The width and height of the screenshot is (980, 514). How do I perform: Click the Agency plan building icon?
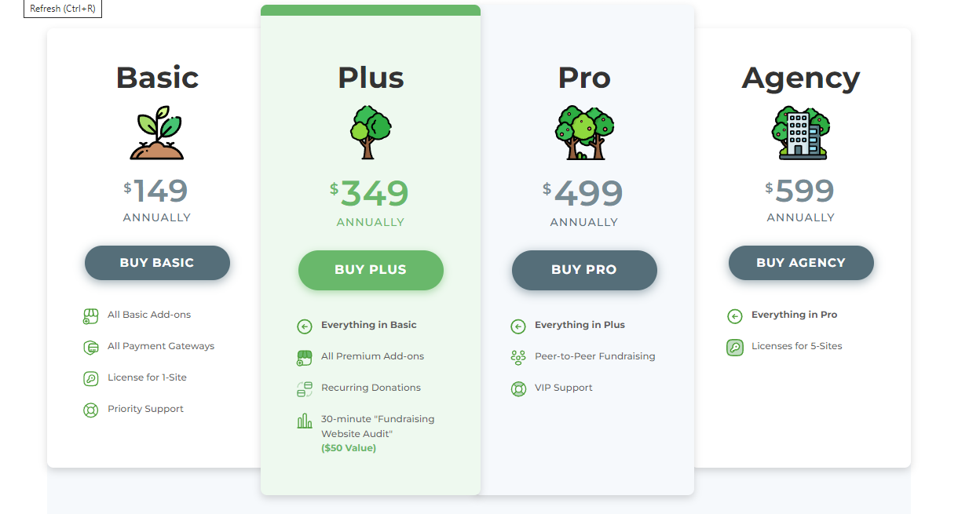(800, 133)
